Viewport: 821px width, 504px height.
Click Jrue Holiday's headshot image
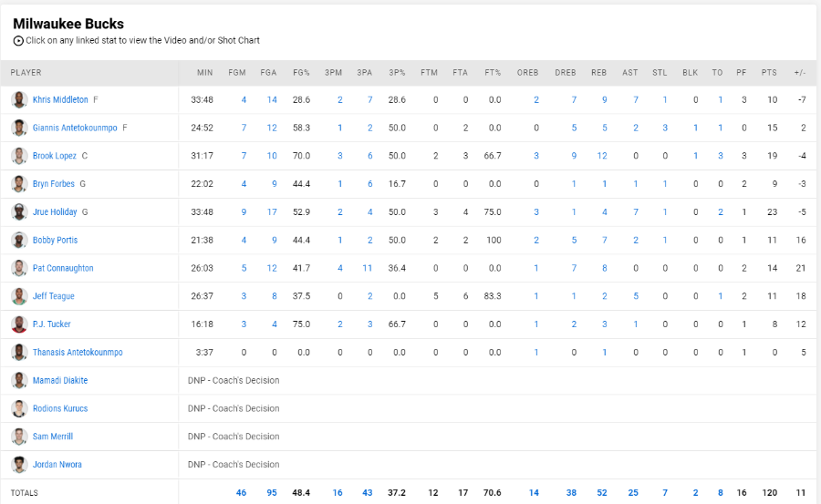[x=19, y=212]
